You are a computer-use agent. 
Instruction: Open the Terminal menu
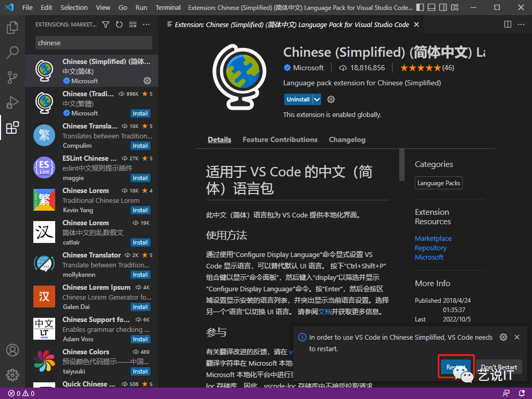coord(168,7)
